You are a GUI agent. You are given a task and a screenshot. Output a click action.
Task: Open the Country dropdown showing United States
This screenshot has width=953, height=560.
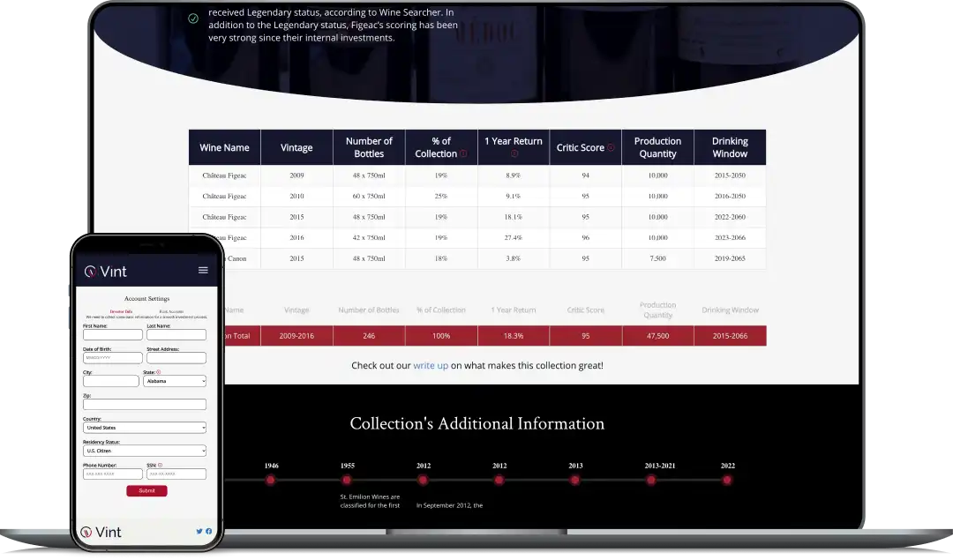tap(145, 428)
